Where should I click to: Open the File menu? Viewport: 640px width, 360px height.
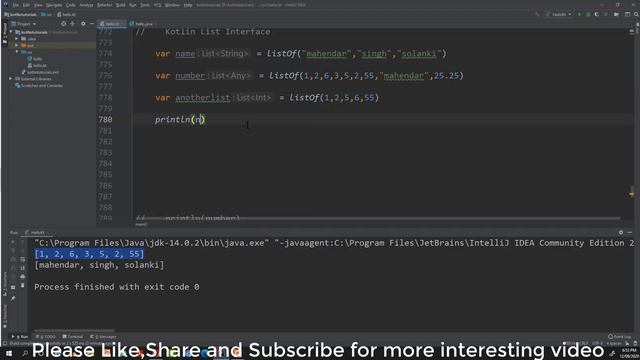pos(16,5)
